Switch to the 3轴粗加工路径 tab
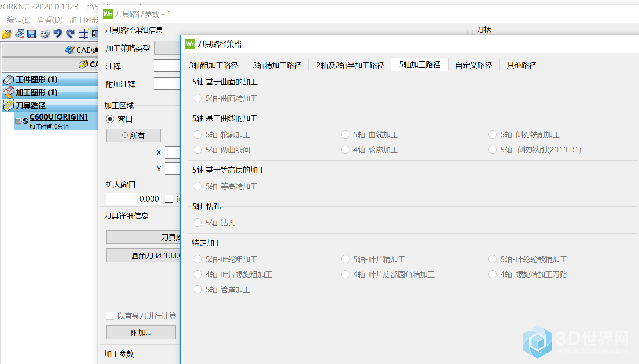639x364 pixels. [214, 65]
